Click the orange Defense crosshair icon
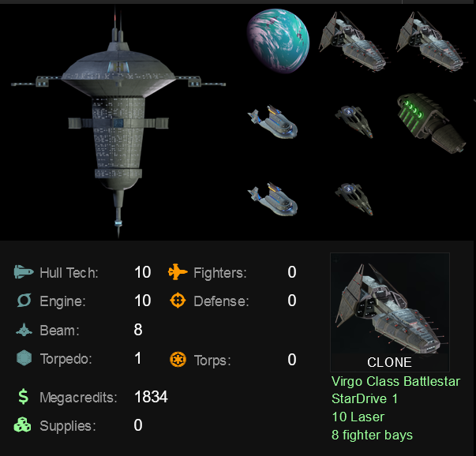Viewport: 476px width, 456px height. click(178, 301)
